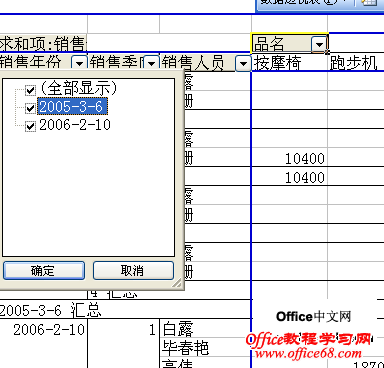Click the 求和项:销售 data field cell
Image resolution: width=384 pixels, height=368 pixels.
(x=43, y=43)
